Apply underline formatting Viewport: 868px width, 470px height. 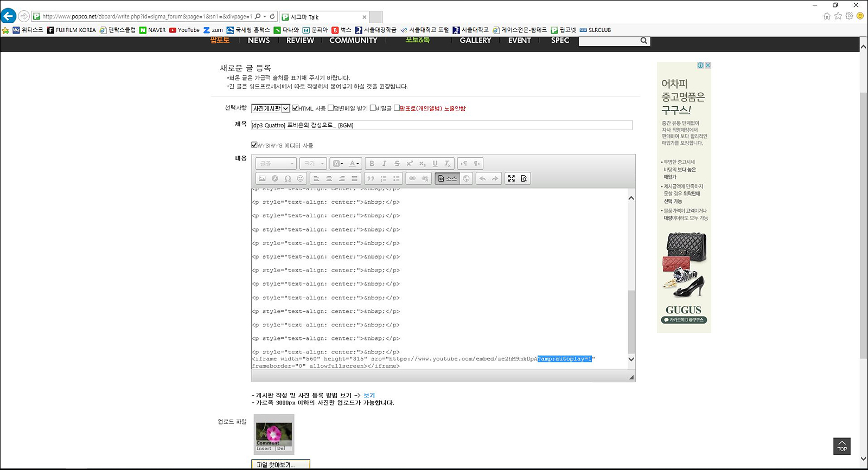pos(435,164)
